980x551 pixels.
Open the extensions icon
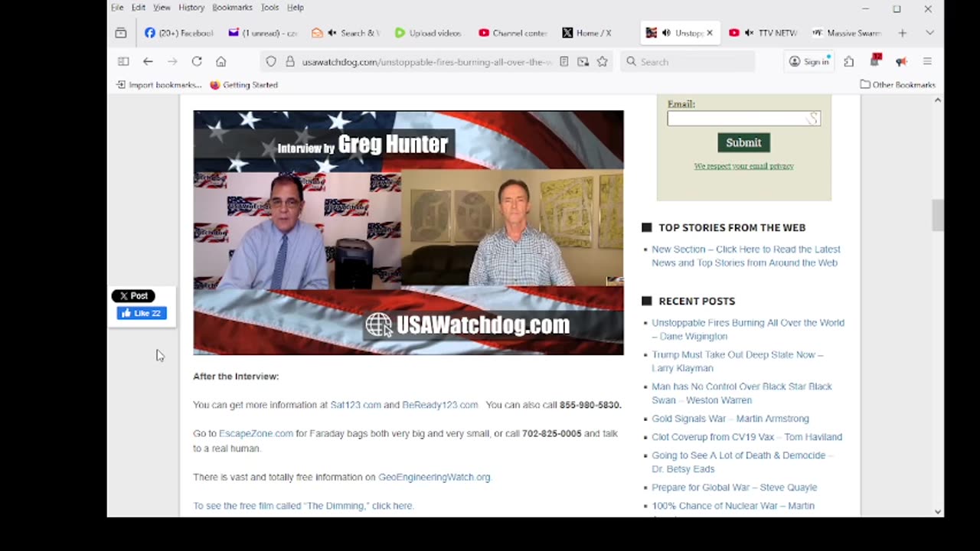pos(849,61)
